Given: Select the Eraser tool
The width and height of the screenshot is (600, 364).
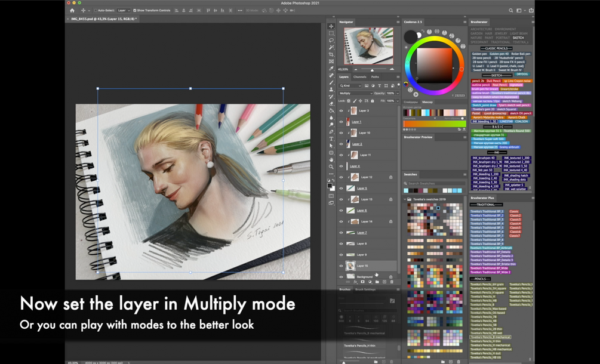Looking at the screenshot, I should (x=331, y=104).
